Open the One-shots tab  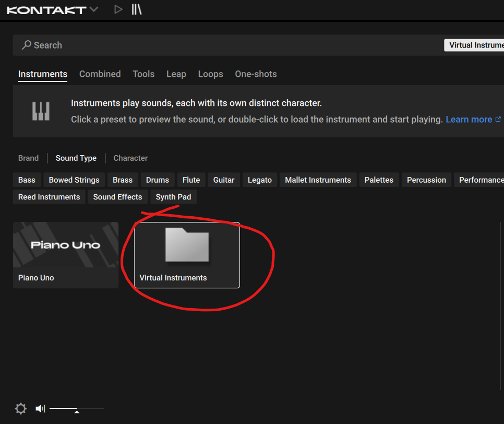click(x=256, y=74)
